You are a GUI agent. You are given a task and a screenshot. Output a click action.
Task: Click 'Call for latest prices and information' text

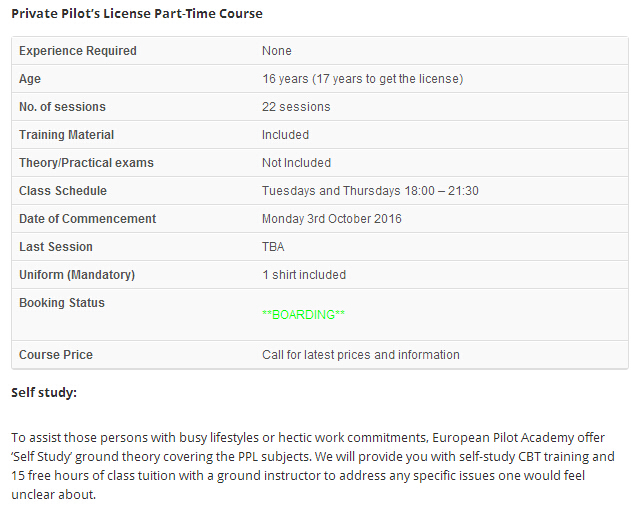[361, 355]
